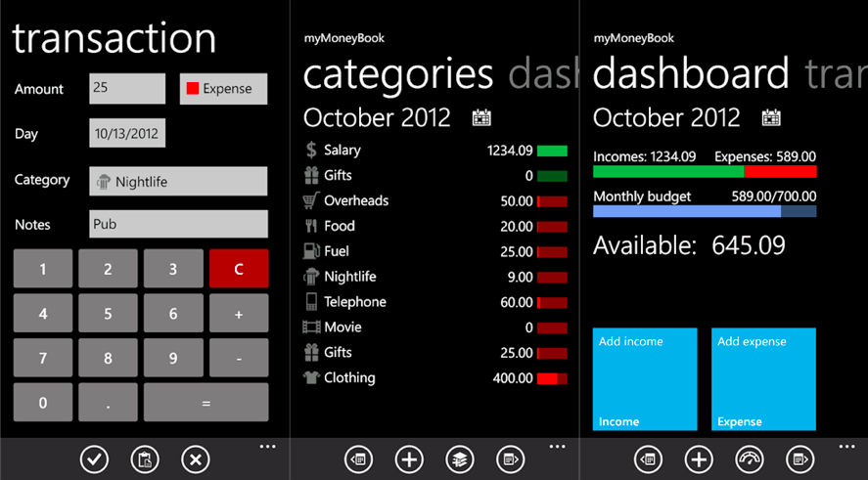Open calendar icon beside October 2012 in dashboard

pos(771,118)
